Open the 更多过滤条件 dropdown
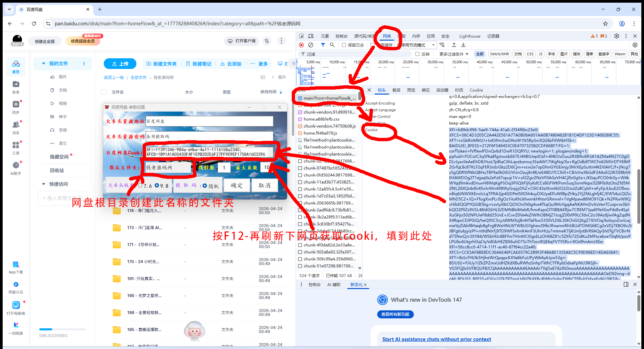Screen dimensions: 644x349 [454, 54]
